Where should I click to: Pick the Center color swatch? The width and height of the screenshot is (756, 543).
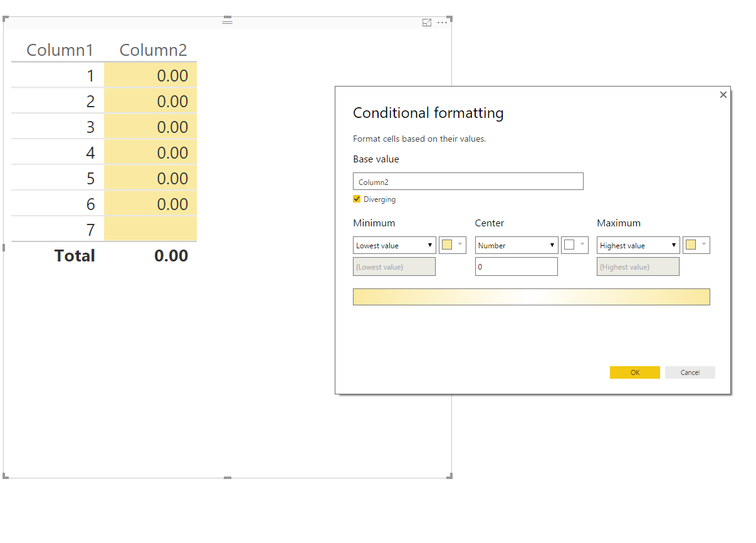[x=575, y=245]
